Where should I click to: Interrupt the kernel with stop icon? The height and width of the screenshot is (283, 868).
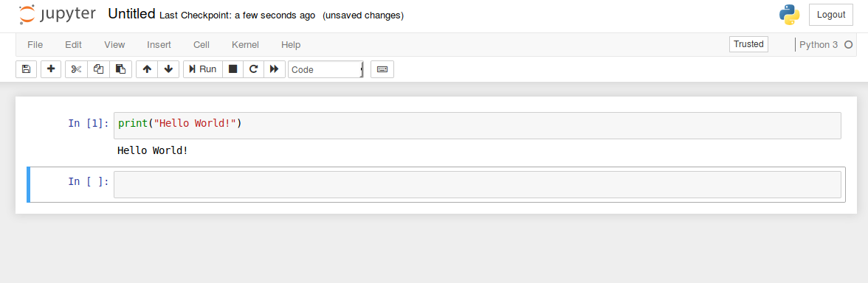(x=233, y=69)
